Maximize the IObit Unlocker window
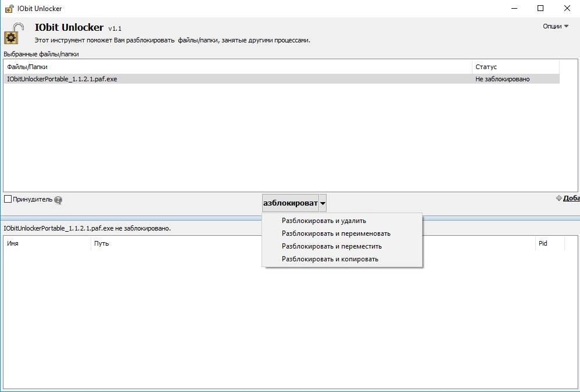 click(540, 8)
